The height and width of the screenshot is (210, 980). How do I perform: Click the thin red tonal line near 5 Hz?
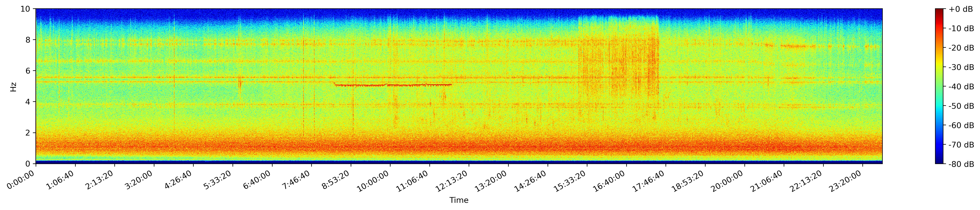coord(393,85)
